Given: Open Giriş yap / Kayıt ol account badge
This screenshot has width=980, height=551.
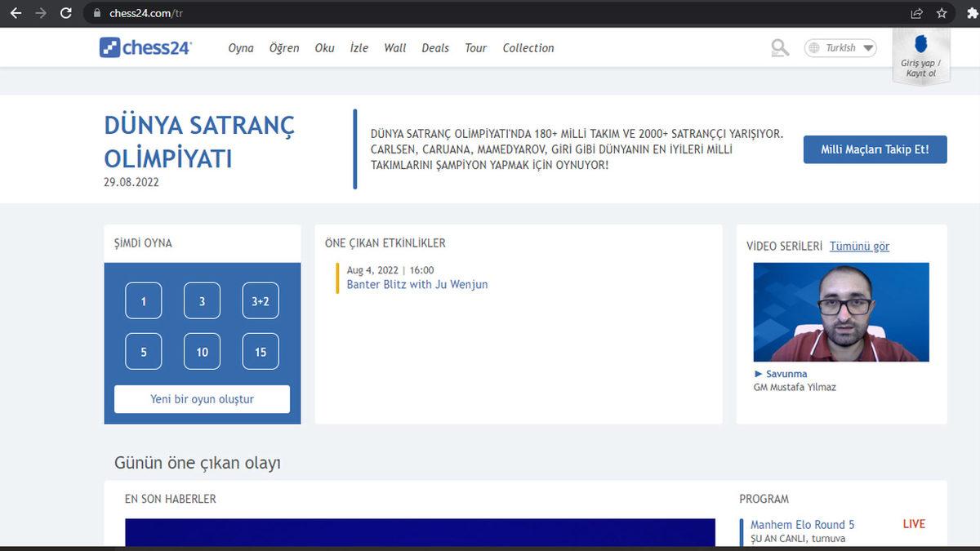Looking at the screenshot, I should point(920,55).
